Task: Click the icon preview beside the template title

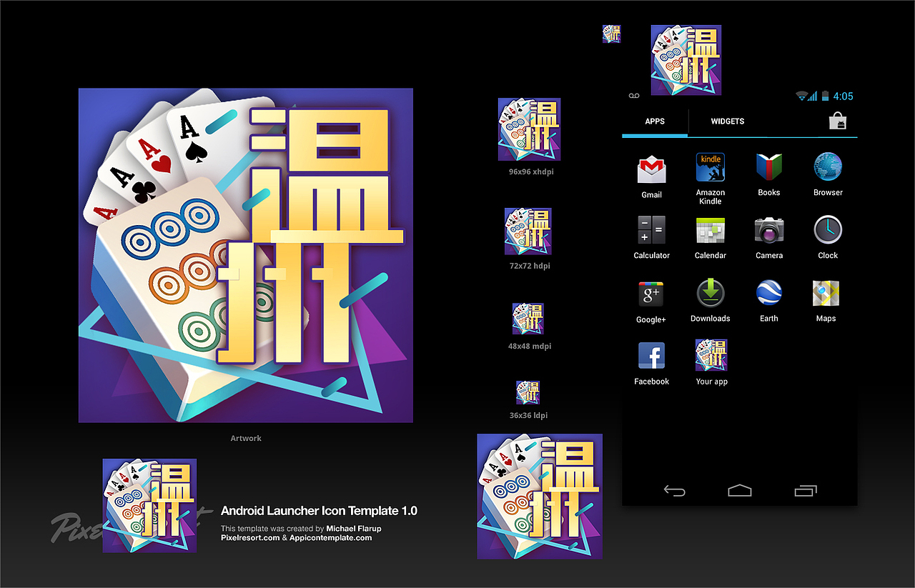Action: click(x=149, y=505)
